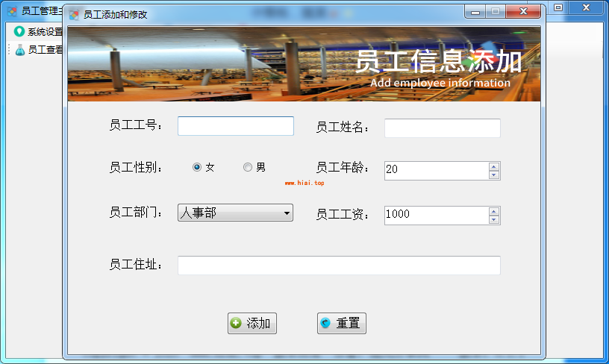This screenshot has height=364, width=609.
Task: Click the 员工添加和修改 dialog title icon
Action: tap(74, 15)
